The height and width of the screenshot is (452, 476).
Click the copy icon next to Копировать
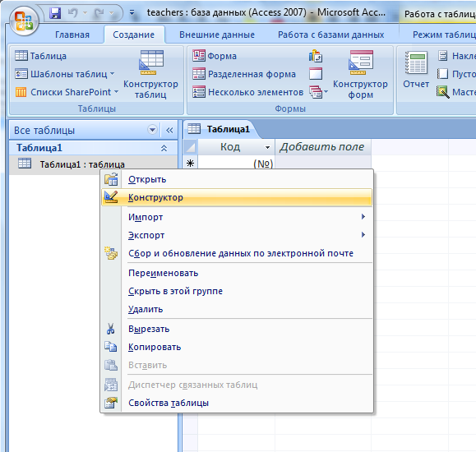click(x=111, y=347)
